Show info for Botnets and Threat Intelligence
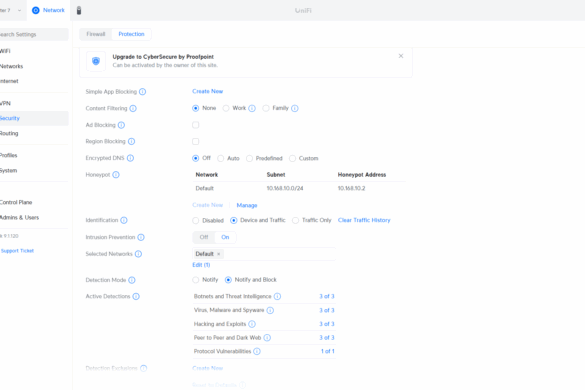The height and width of the screenshot is (390, 585). (277, 296)
